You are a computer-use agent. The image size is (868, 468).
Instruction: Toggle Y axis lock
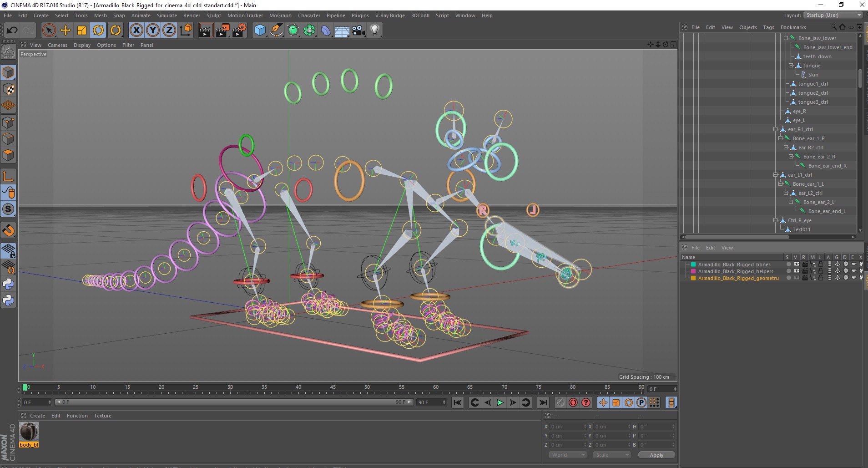153,31
